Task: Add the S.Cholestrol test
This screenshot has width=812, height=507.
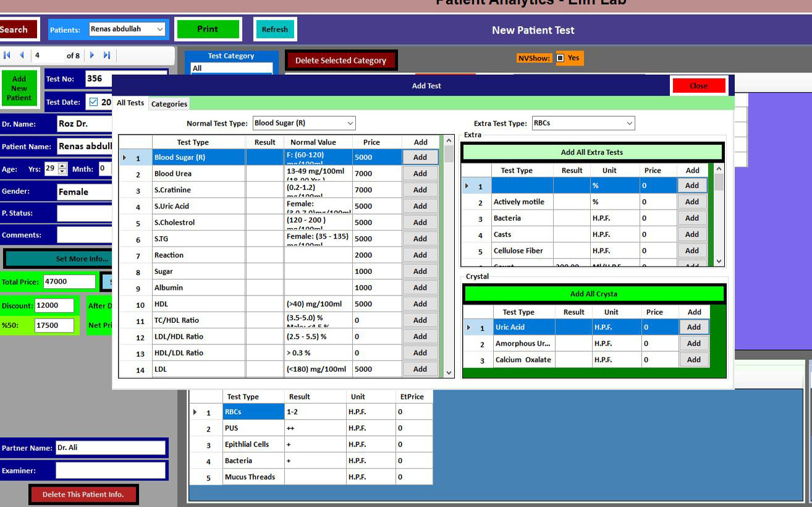Action: pos(420,222)
